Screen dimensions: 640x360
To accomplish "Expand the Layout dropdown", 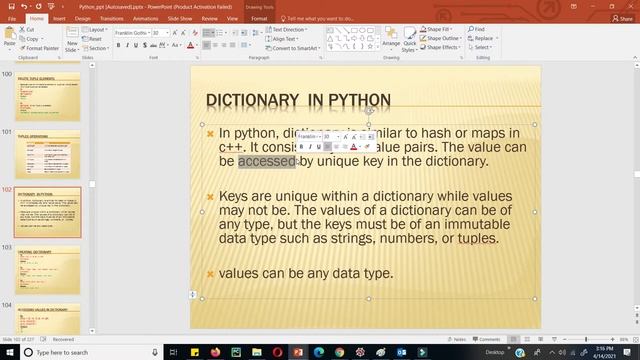I will [95, 30].
